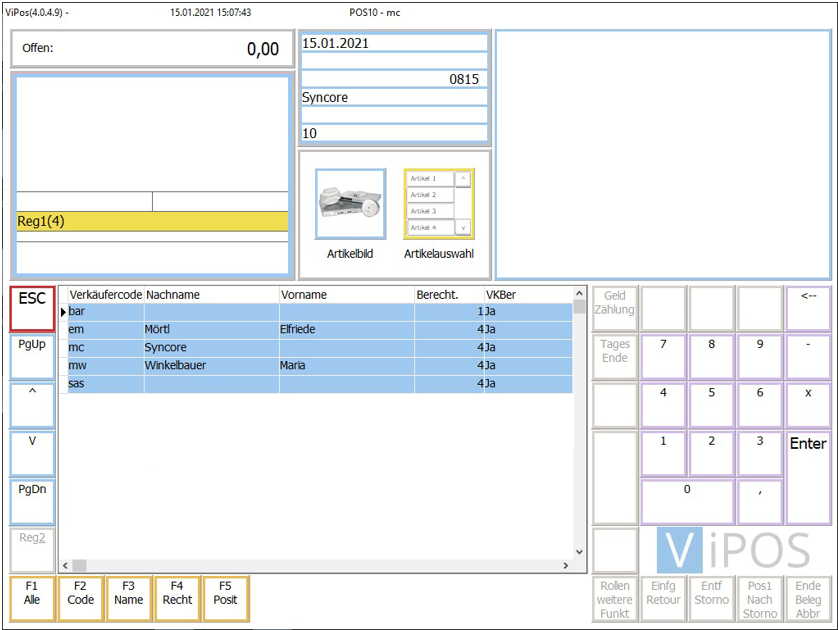Click the up caret navigation button
This screenshot has height=630, width=838.
click(32, 404)
